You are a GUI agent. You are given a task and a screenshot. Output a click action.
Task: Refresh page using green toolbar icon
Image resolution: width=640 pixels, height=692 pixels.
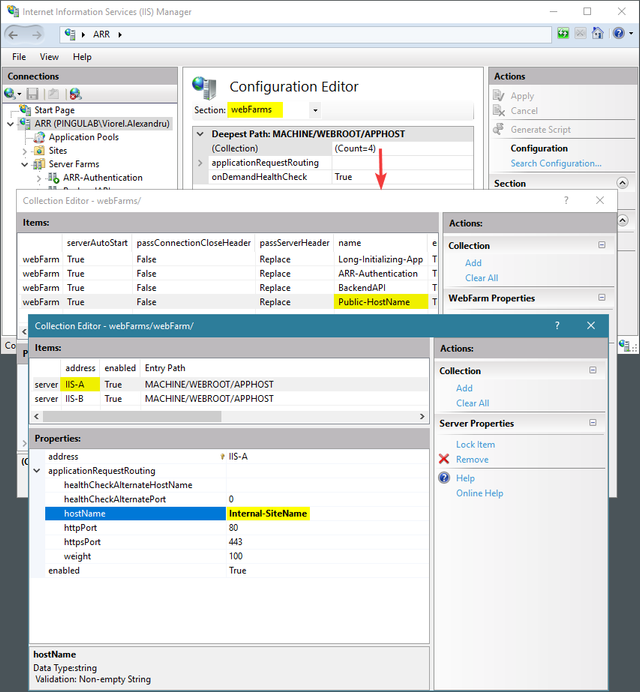[563, 34]
